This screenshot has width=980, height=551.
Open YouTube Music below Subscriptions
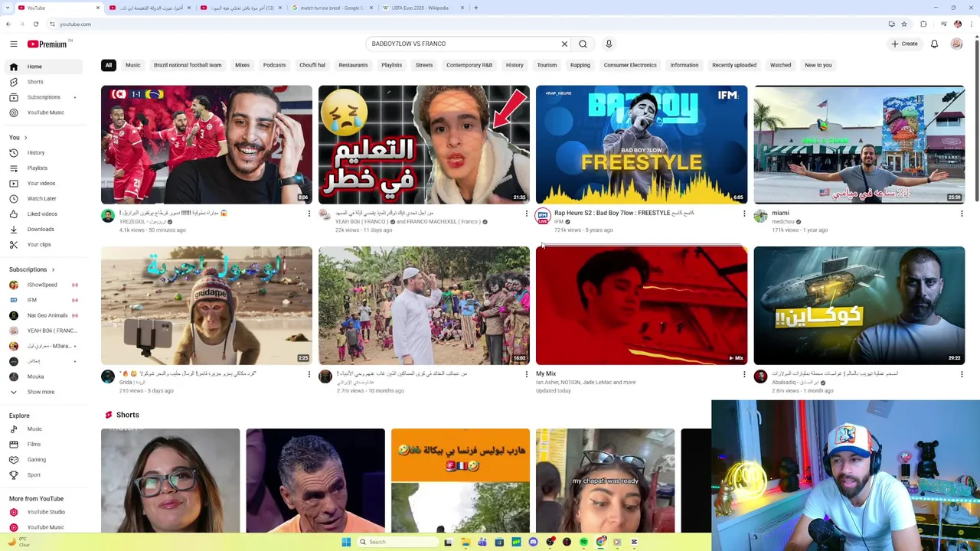[x=42, y=112]
